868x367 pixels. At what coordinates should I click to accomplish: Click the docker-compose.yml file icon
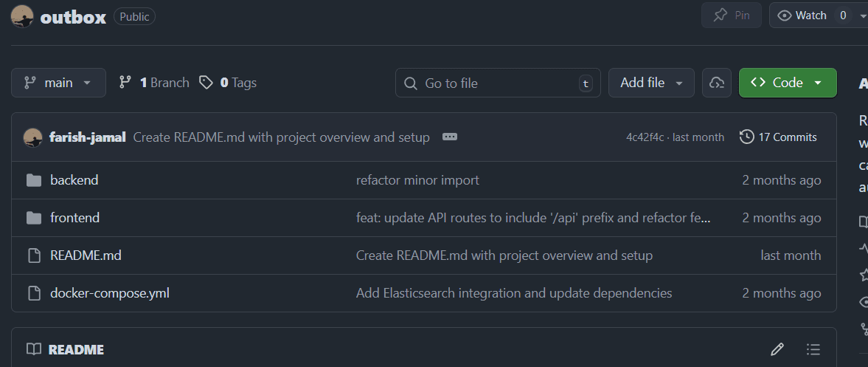tap(33, 293)
